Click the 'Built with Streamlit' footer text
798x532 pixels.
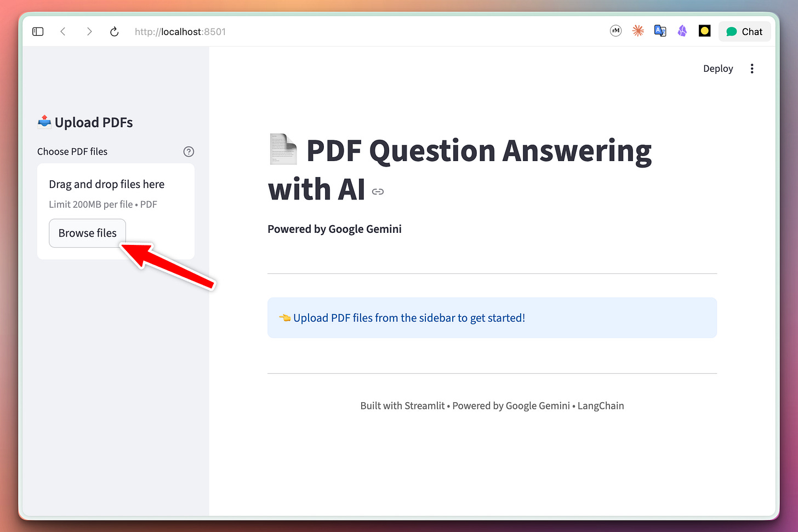492,406
